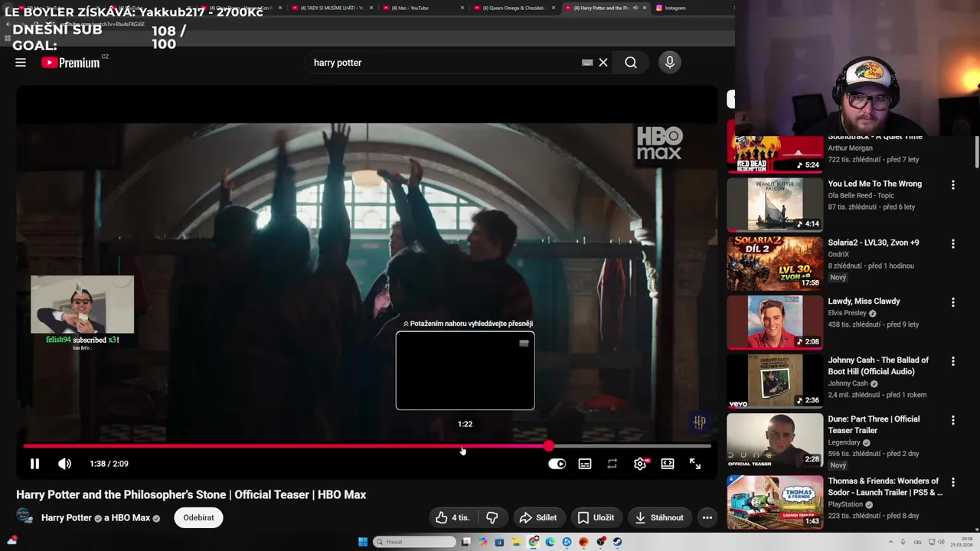Open Solaria 2 Díl 2 thumbnail
Screen dimensions: 980x551
coord(775,263)
